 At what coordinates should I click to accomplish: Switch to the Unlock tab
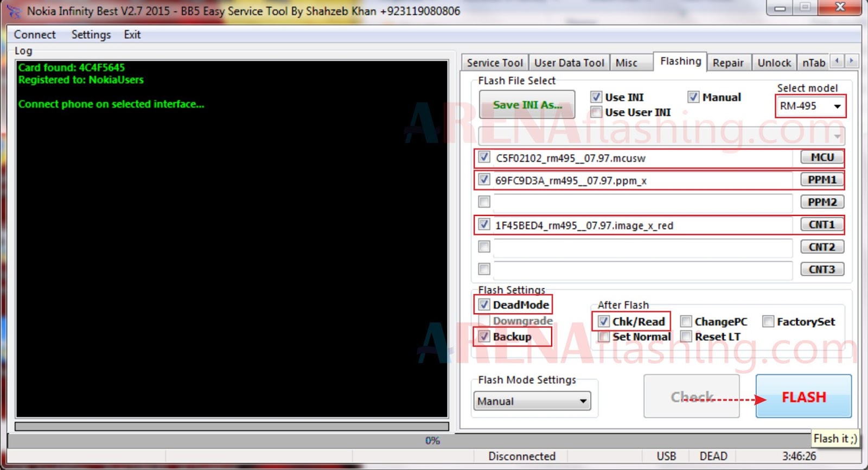click(774, 63)
